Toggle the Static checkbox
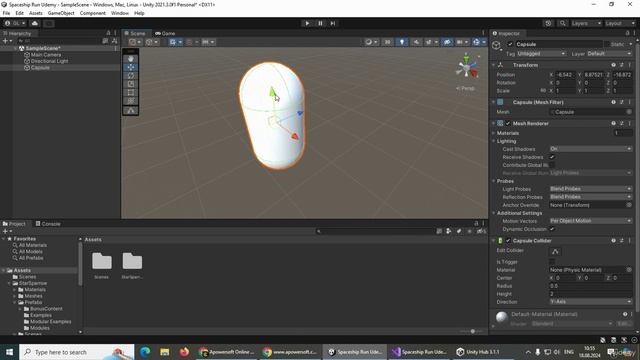Viewport: 640px width, 360px height. tap(607, 44)
